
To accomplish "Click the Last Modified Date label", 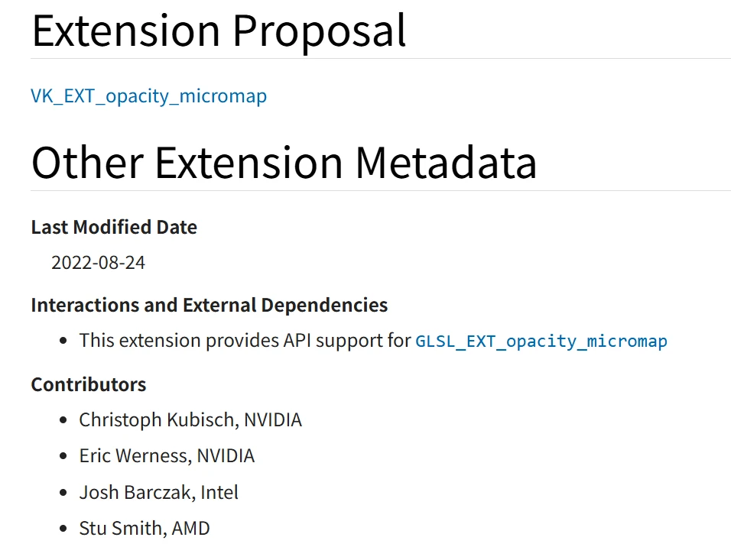I will pyautogui.click(x=114, y=227).
